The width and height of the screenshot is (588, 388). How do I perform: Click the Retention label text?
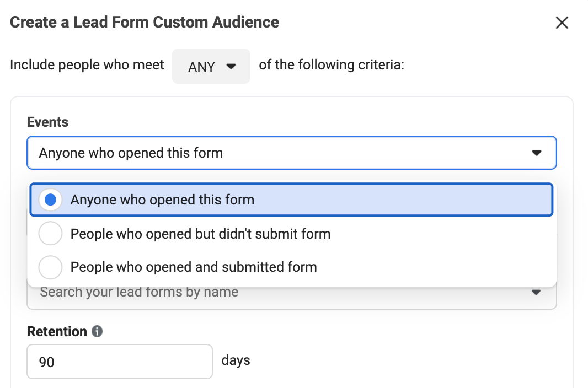(57, 331)
